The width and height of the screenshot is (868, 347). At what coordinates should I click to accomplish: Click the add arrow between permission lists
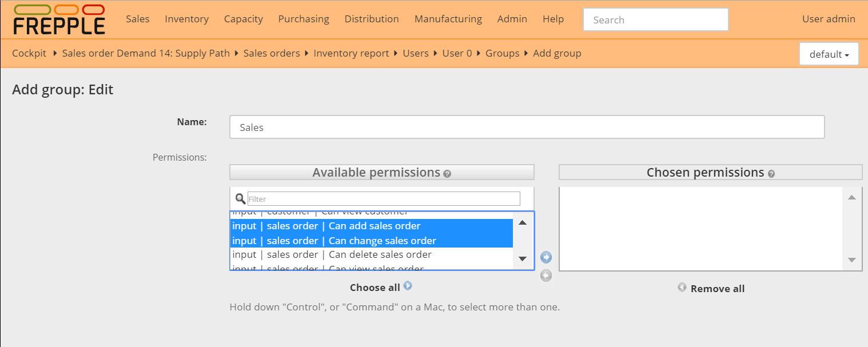546,257
